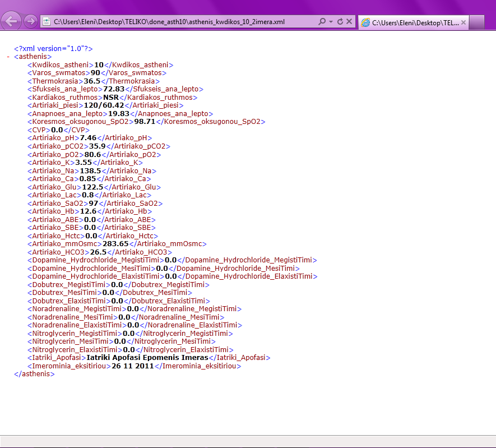Image resolution: width=496 pixels, height=448 pixels.
Task: Click text Iatriki Apofasi Epomenis Imeras
Action: click(147, 358)
